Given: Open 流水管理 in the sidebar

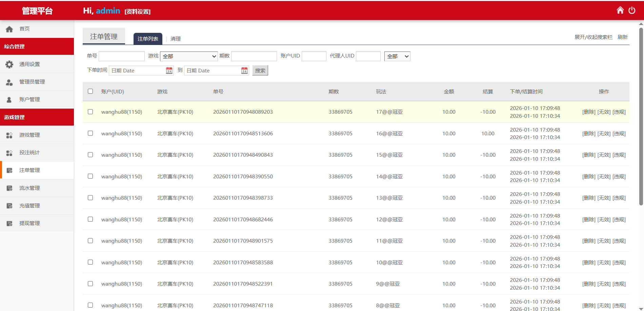Looking at the screenshot, I should 29,188.
